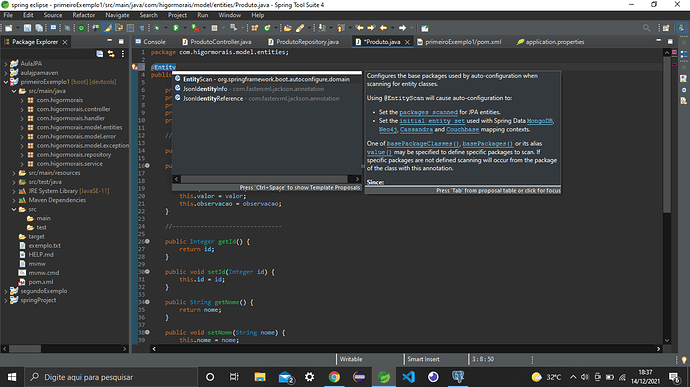The image size is (690, 387).
Task: Follow the basePackageClasses() link in the Javadoc
Action: [x=423, y=144]
